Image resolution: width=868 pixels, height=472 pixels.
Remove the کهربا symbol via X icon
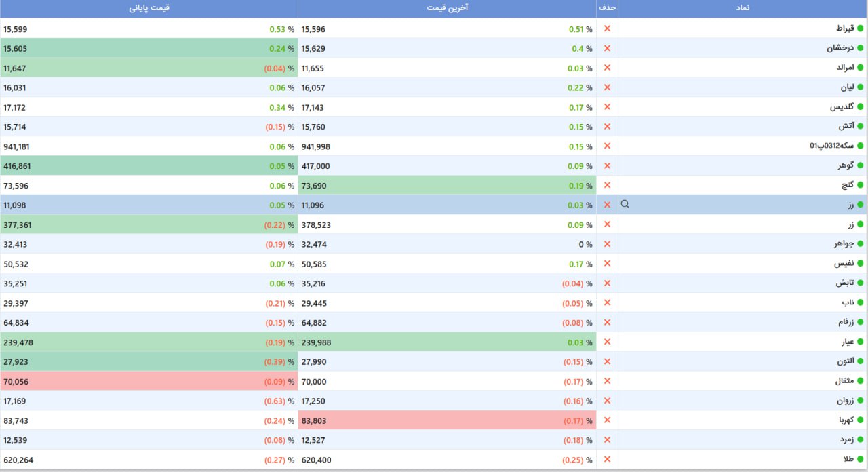coord(607,420)
